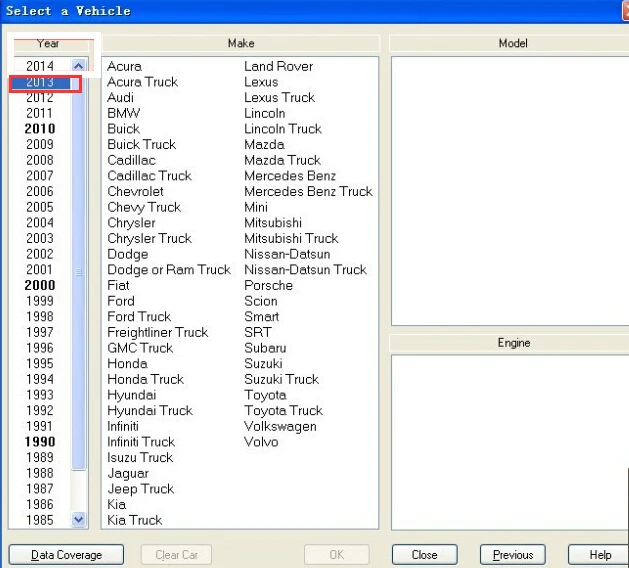Viewport: 629px width, 568px height.
Task: Select Jeep Truck
Action: click(141, 489)
